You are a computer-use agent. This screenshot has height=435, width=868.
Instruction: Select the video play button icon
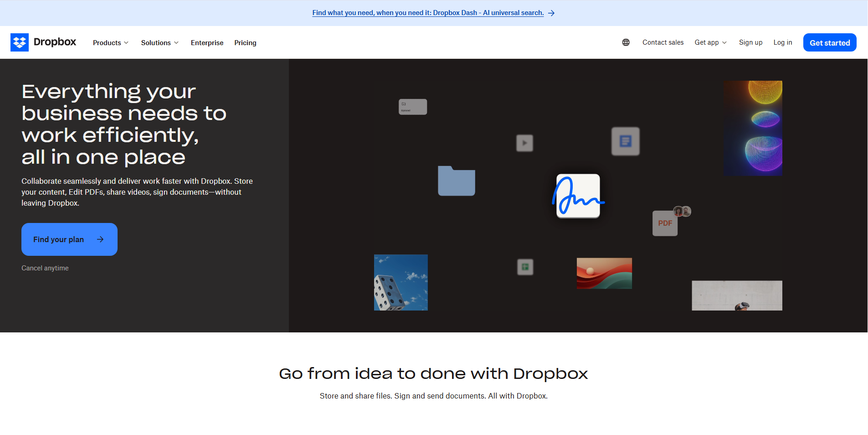tap(524, 143)
